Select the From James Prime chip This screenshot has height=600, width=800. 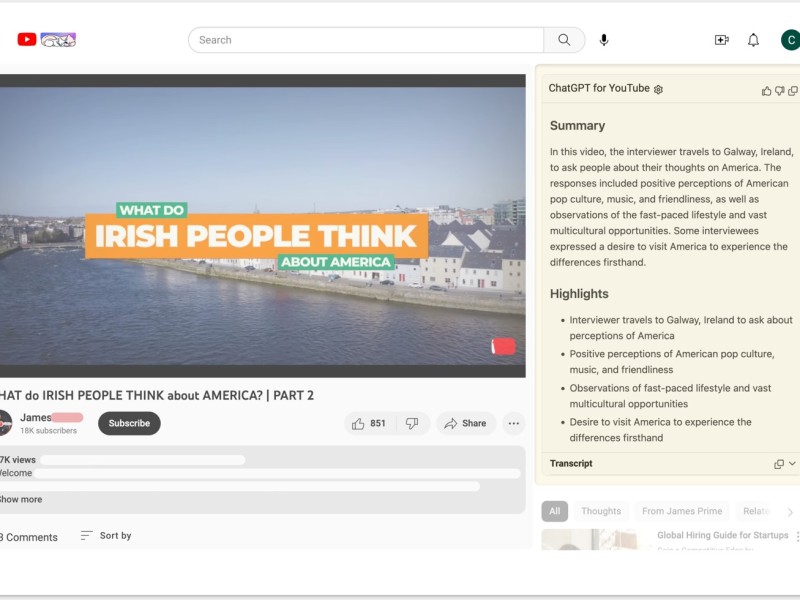pyautogui.click(x=682, y=511)
